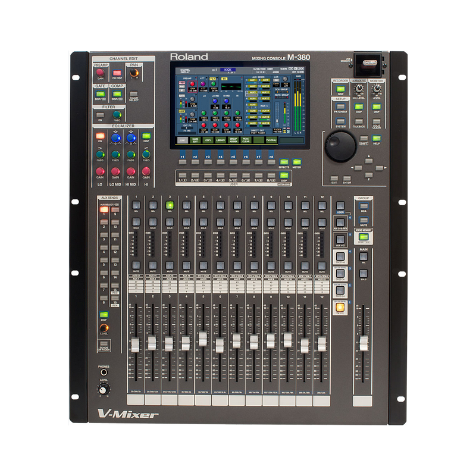Click the channel 1 fader handle
This screenshot has height=476, width=476.
click(135, 345)
